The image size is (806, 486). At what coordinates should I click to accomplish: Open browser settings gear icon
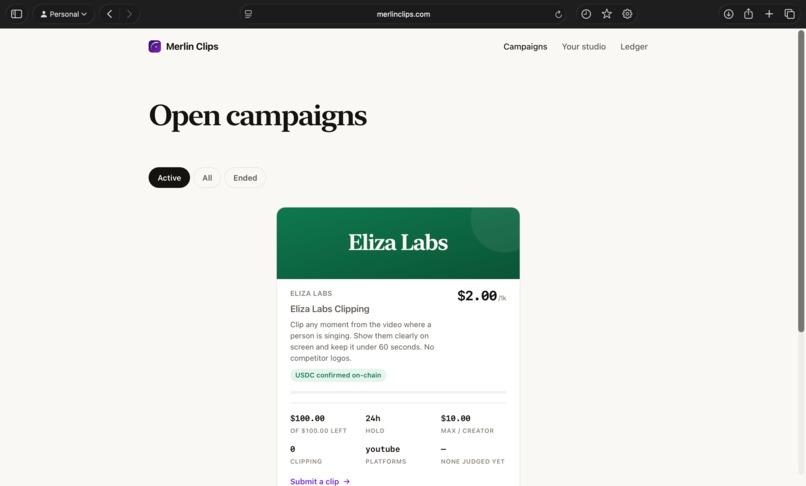tap(627, 14)
